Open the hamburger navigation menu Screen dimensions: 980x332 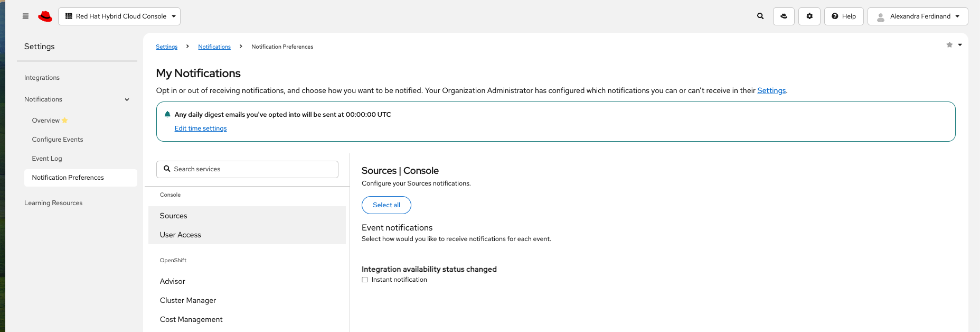click(x=25, y=16)
